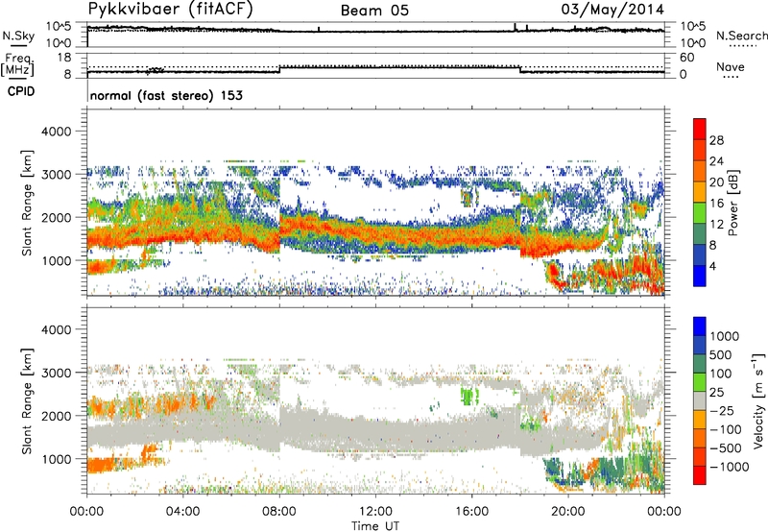The width and height of the screenshot is (768, 532).
Task: Click the 04:00 time axis tick label
Action: (183, 512)
